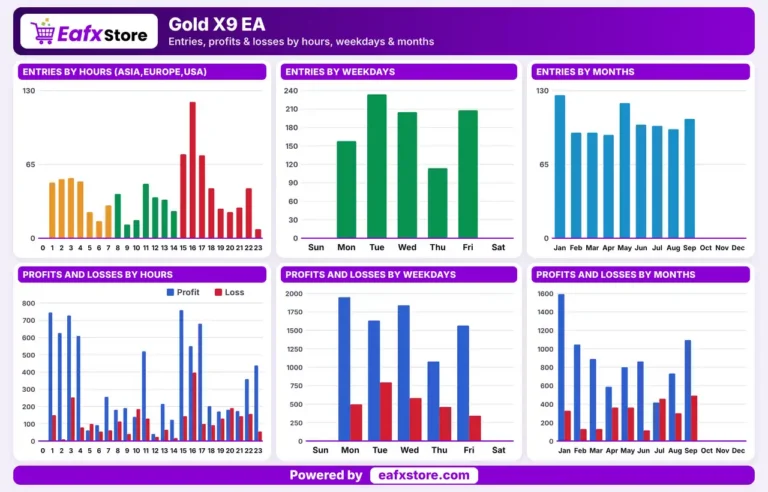Image resolution: width=768 pixels, height=492 pixels.
Task: Click Friday's blue profit bar in weekdays P&L chart
Action: click(463, 383)
